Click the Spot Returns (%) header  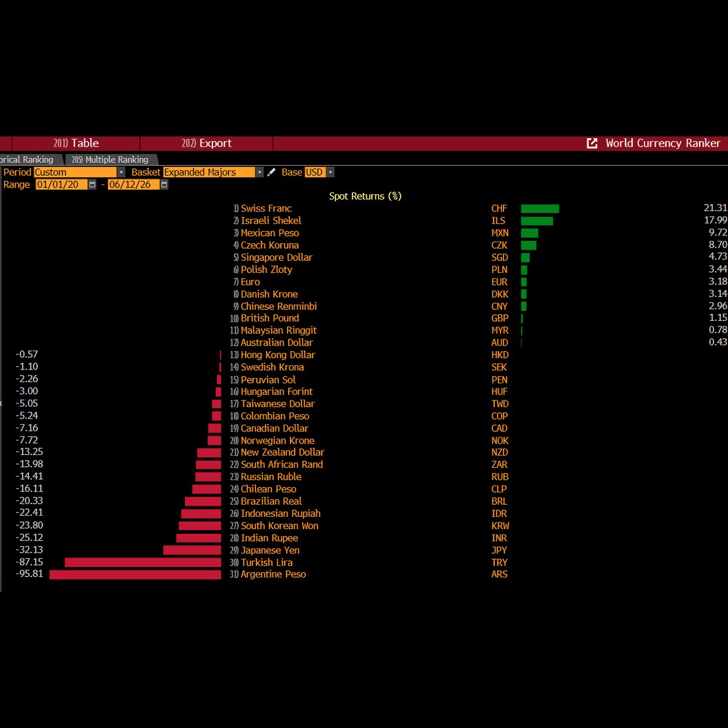[x=365, y=196]
